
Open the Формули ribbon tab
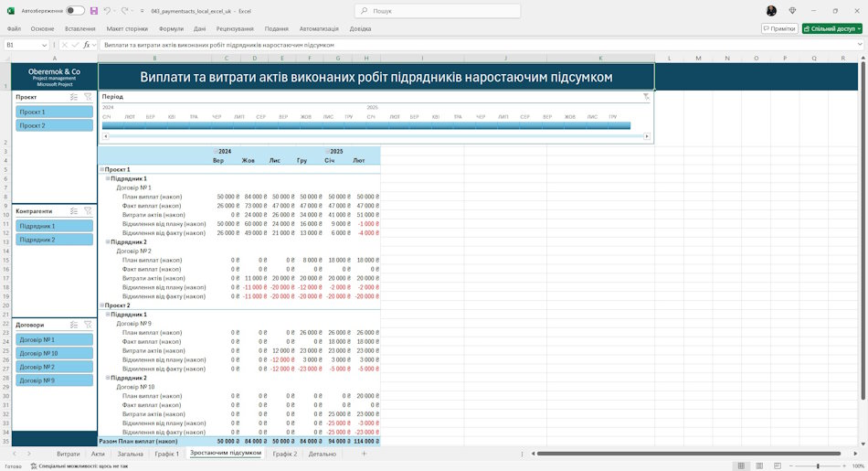(x=171, y=29)
